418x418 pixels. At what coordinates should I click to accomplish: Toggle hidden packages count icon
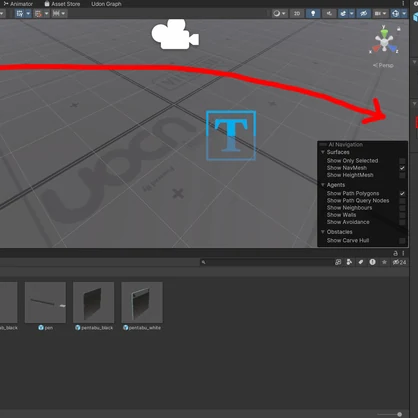(x=399, y=262)
